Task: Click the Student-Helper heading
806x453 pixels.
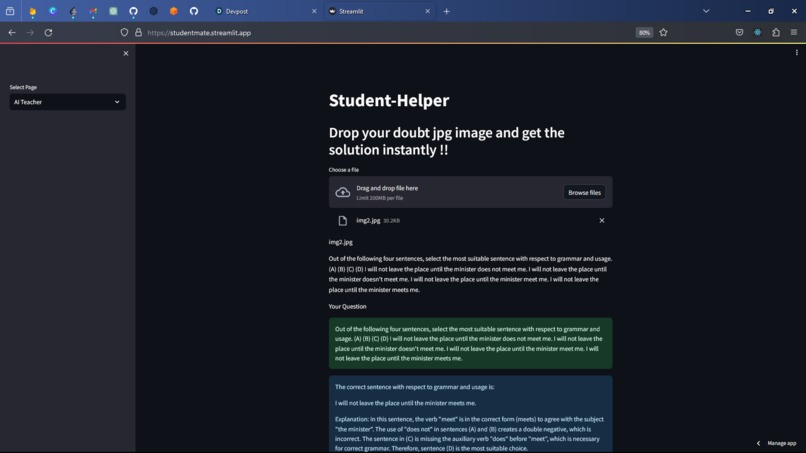Action: [389, 100]
